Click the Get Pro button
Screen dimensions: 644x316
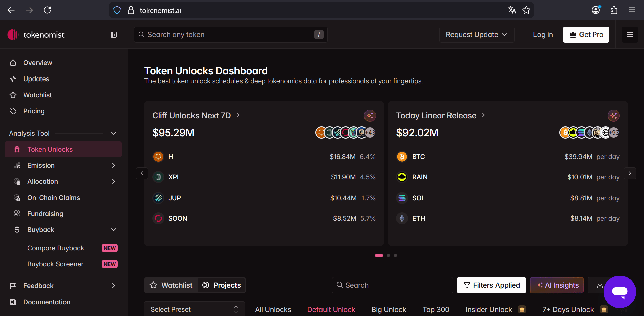pos(586,35)
